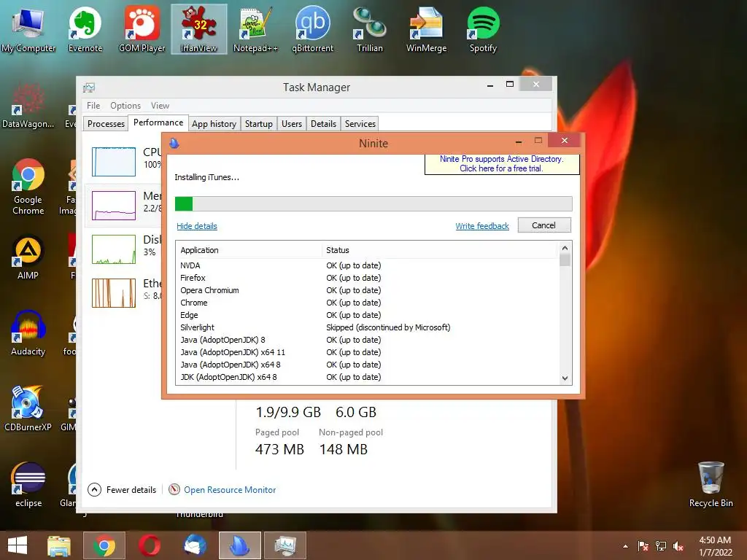Open the Options menu in Task Manager
747x560 pixels.
125,106
